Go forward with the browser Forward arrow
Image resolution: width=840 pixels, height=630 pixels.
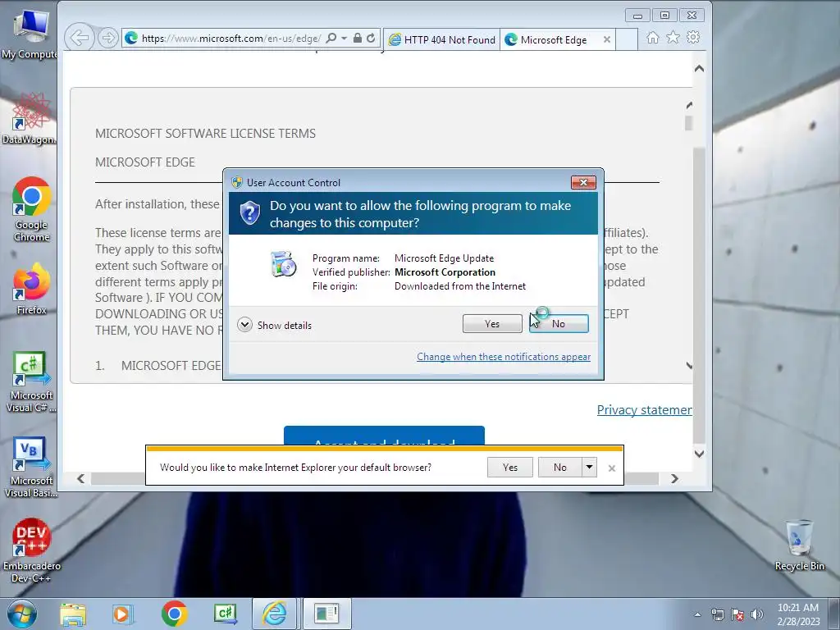[108, 38]
